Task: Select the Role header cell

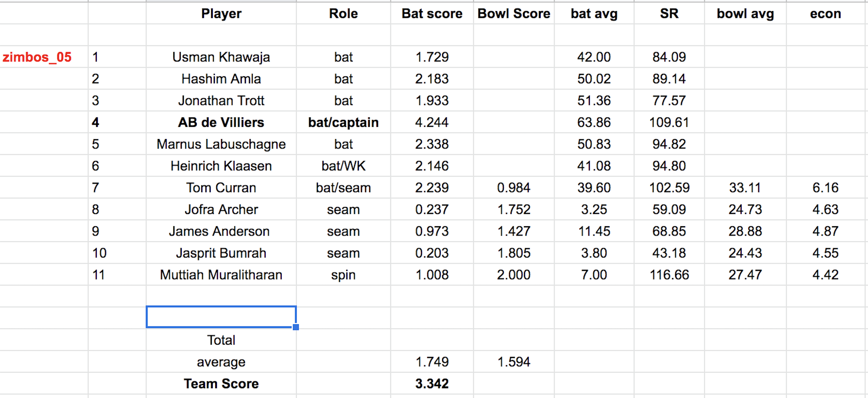Action: (343, 13)
